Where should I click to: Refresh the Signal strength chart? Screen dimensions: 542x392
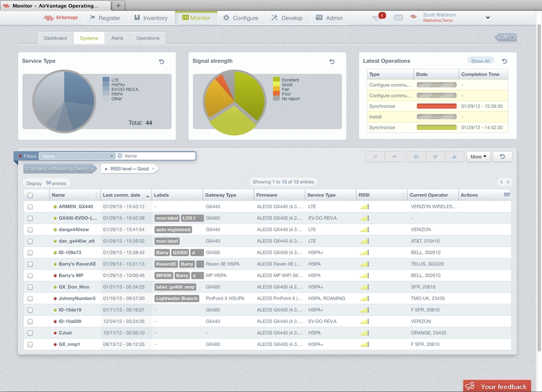tap(332, 62)
